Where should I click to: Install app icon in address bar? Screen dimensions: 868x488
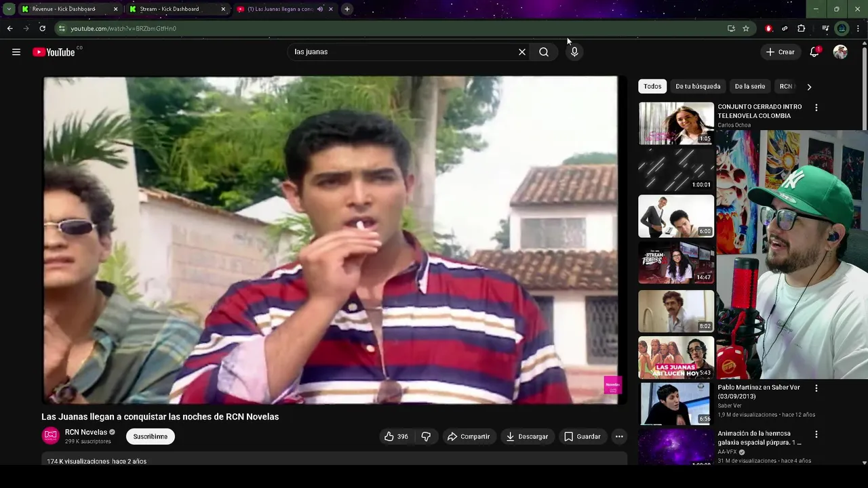point(731,28)
